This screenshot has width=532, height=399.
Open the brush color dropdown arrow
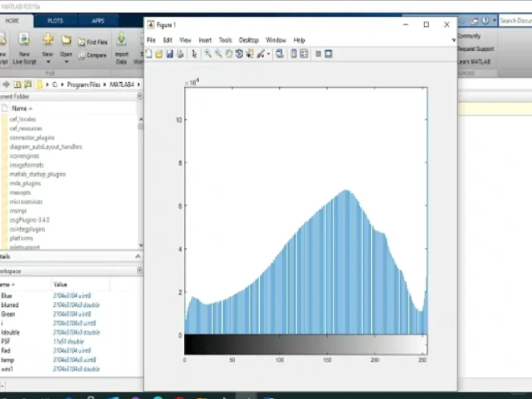click(268, 54)
